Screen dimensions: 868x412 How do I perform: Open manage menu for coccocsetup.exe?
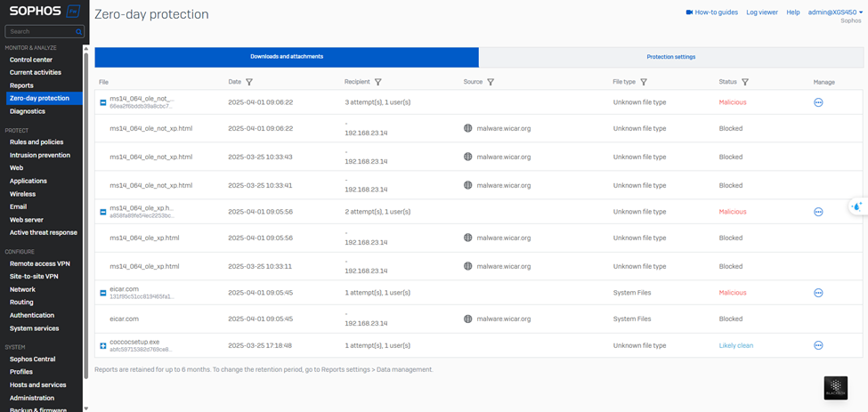pyautogui.click(x=818, y=345)
